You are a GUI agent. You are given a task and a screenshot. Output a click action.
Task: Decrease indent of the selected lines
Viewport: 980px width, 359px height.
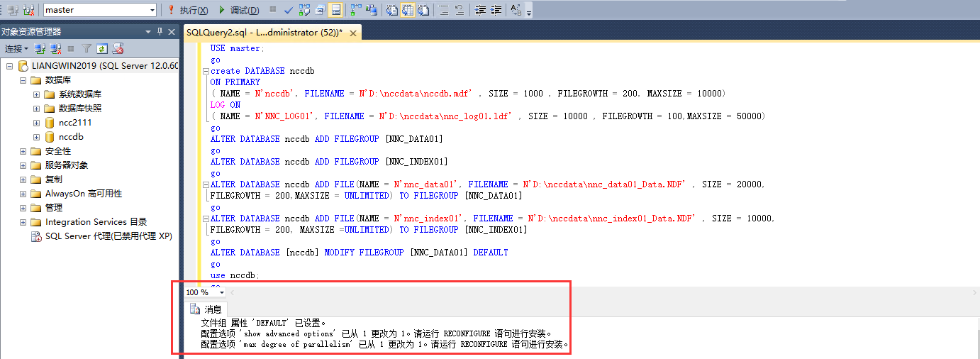pyautogui.click(x=480, y=10)
